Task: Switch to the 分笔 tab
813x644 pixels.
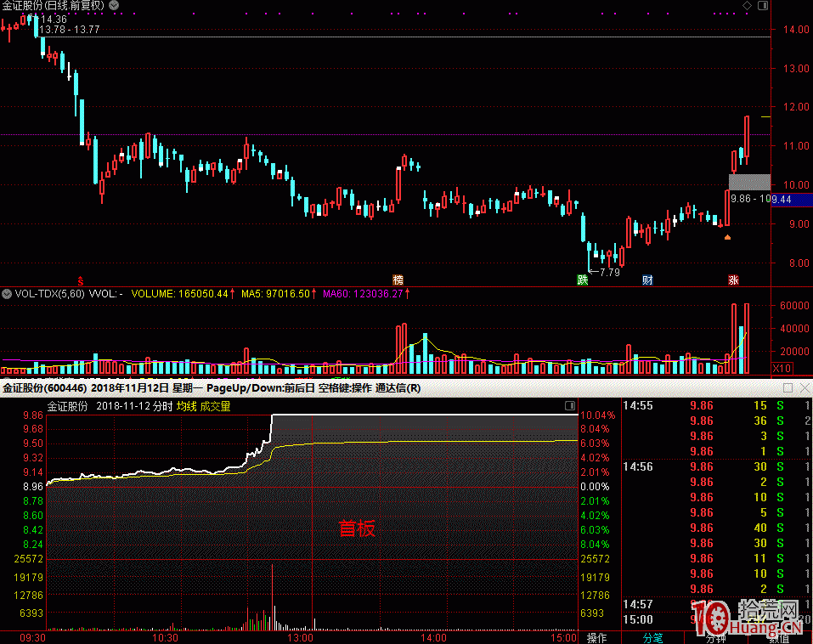Action: [x=652, y=637]
